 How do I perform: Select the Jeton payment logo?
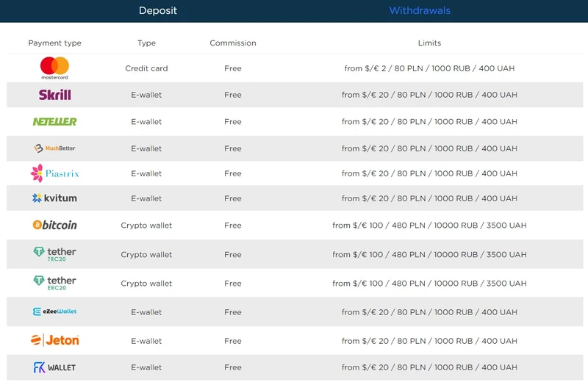coord(54,340)
